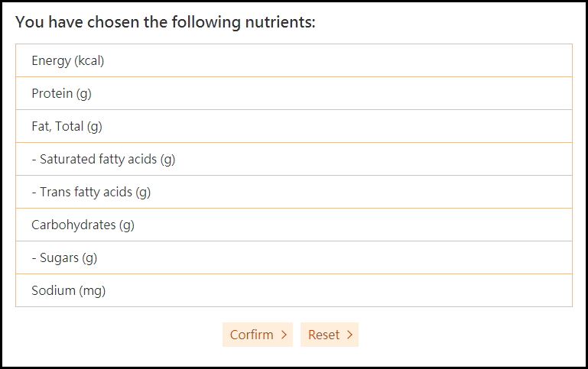Click the chevron arrow beside Confirm

[284, 335]
